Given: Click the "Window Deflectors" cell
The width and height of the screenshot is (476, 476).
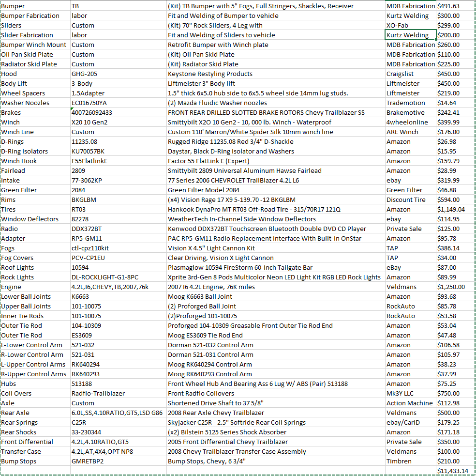Looking at the screenshot, I should coord(35,219).
